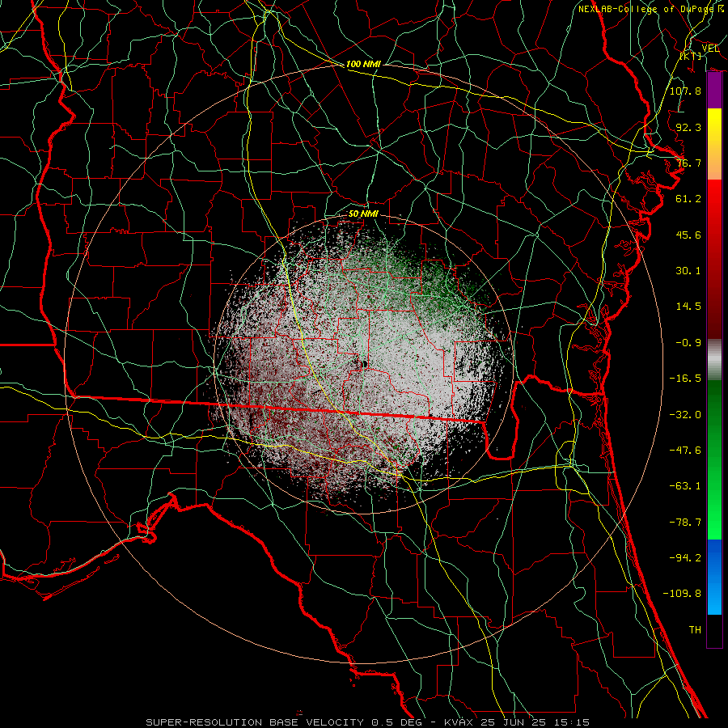Click the VEL legend title
Viewport: 728px width, 728px height.
pyautogui.click(x=710, y=49)
